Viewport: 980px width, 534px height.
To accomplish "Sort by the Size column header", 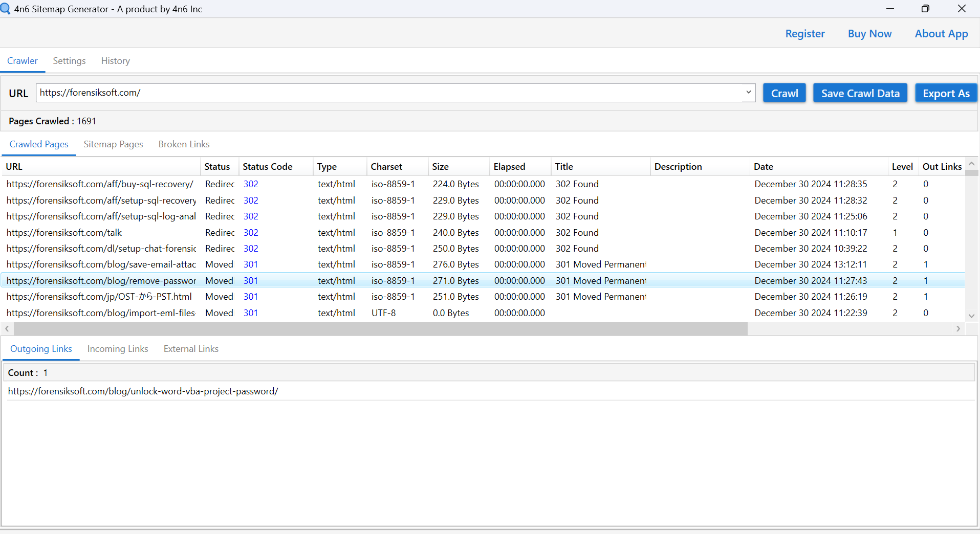I will (459, 167).
